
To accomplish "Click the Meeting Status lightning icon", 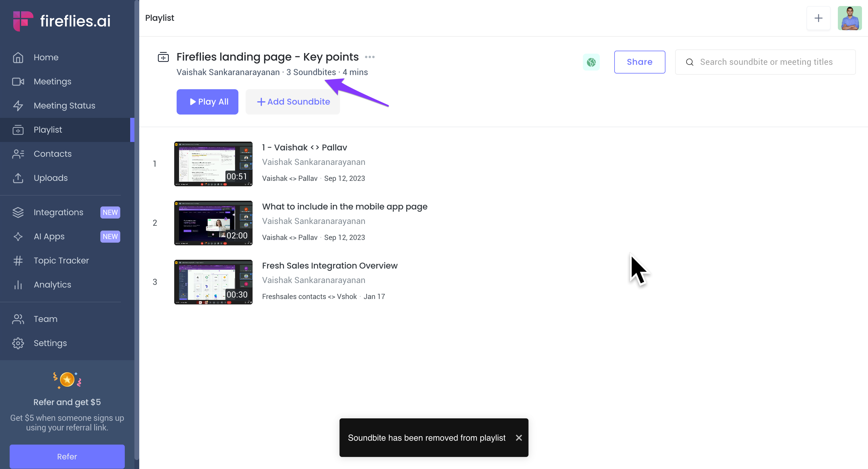I will tap(18, 106).
